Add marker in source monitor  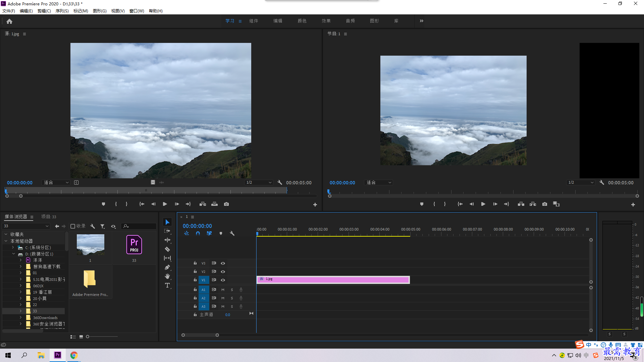click(x=103, y=204)
